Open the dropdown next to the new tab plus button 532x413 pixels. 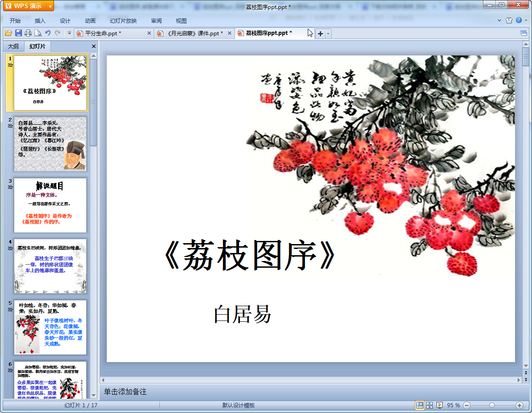point(328,34)
